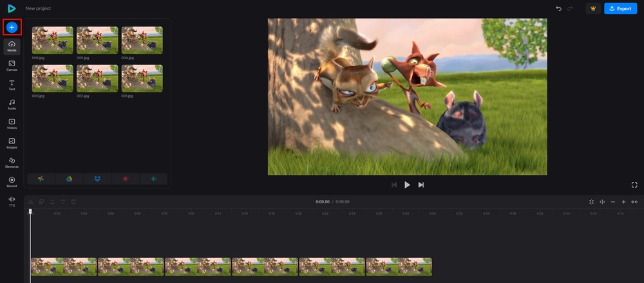Select the 004.jpg media thumbnail
Viewport: 644px width, 283px height.
pos(142,40)
